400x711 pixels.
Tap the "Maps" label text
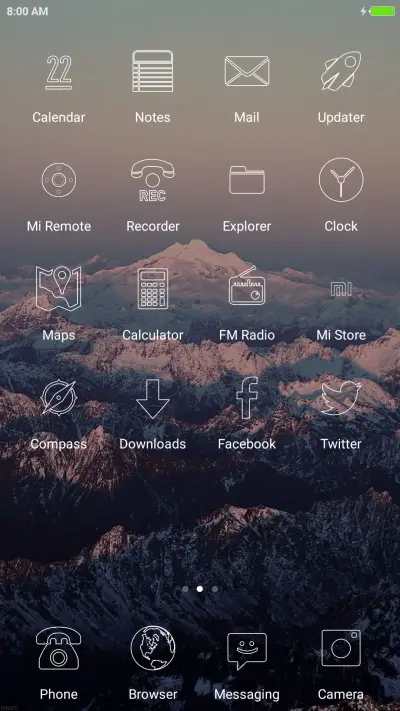(x=59, y=336)
